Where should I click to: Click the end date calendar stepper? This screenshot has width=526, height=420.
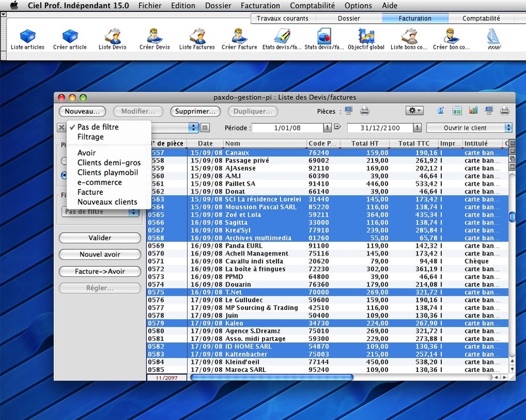coord(417,128)
